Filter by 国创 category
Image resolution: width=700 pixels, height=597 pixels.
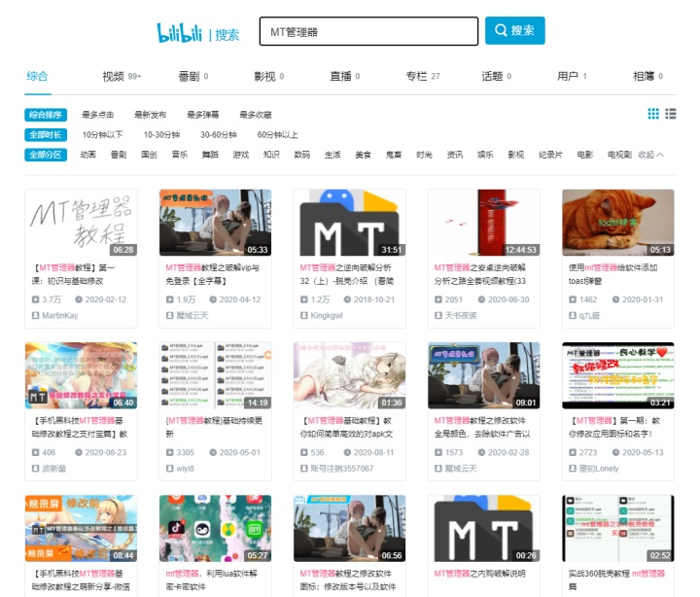pos(149,155)
